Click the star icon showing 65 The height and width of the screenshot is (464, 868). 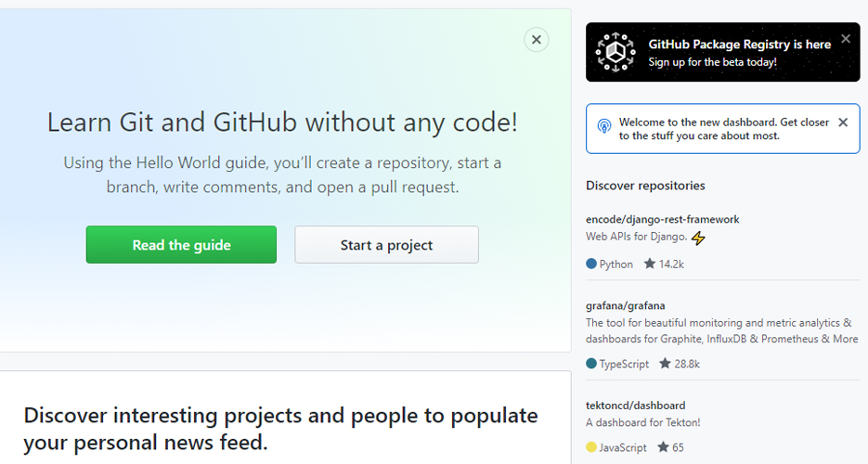[663, 447]
